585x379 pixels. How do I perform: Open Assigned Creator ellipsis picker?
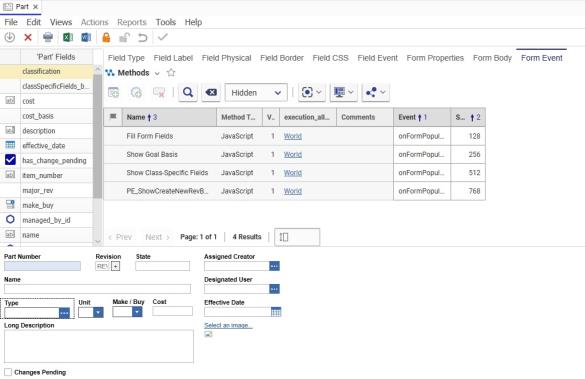(x=274, y=266)
